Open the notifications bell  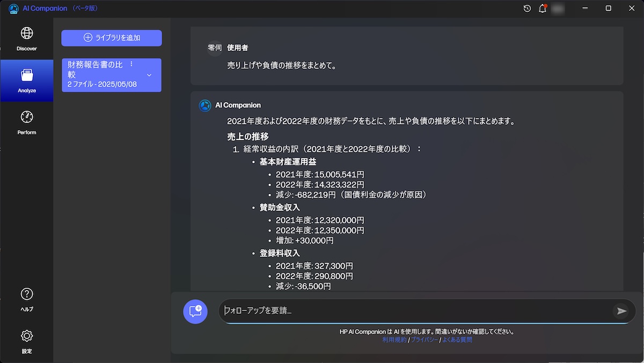tap(543, 9)
